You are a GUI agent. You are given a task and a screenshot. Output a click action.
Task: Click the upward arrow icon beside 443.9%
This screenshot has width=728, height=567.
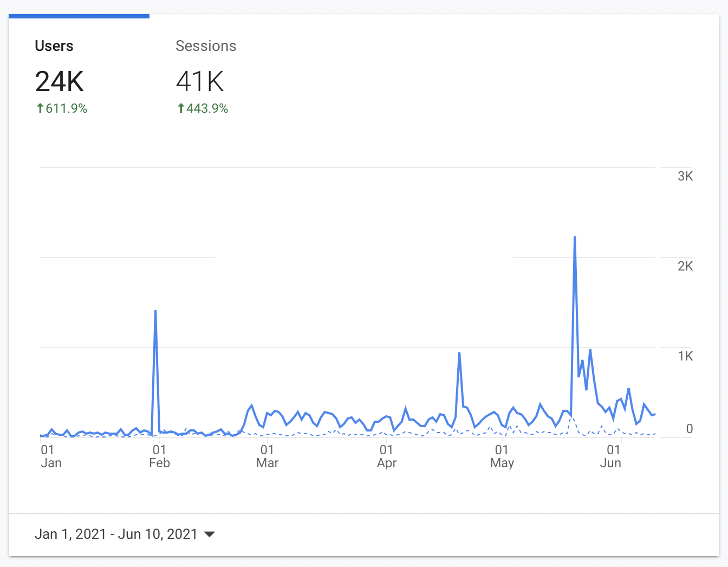tap(180, 108)
